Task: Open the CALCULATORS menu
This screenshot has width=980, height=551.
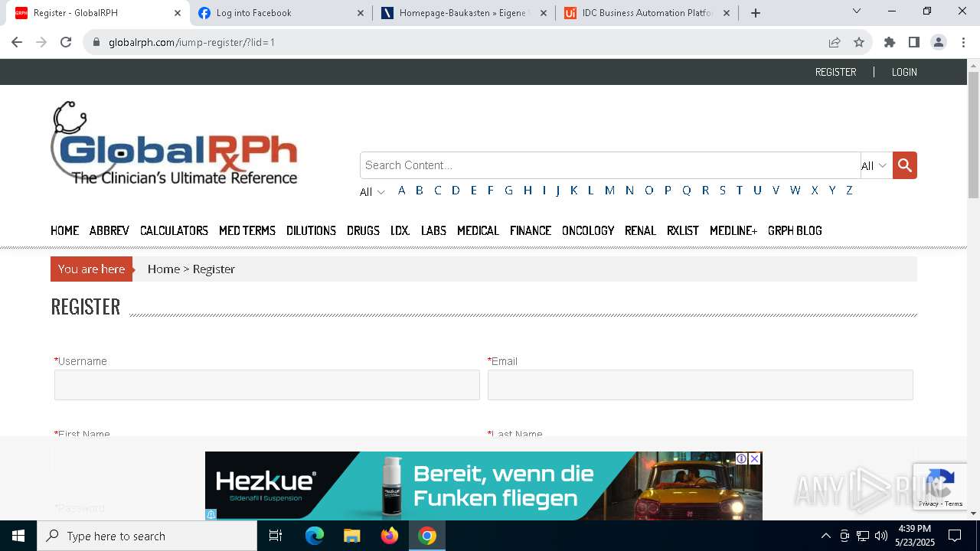Action: (174, 230)
